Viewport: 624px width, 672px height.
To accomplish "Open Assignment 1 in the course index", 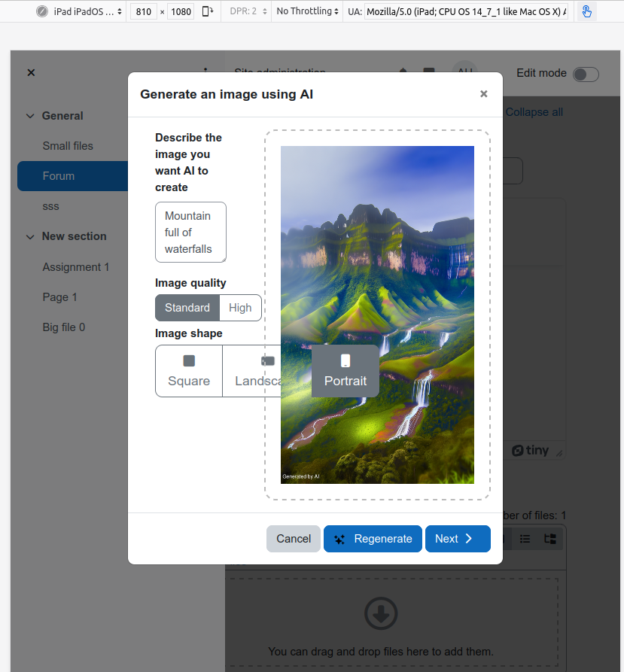I will [x=76, y=267].
